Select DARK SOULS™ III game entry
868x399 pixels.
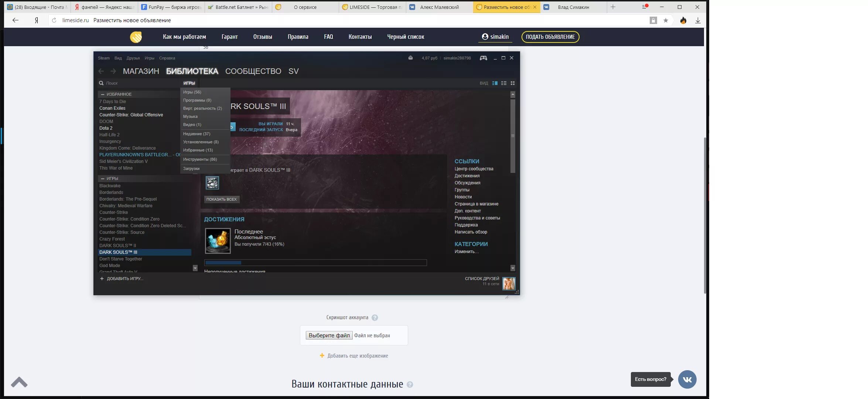[x=144, y=252]
